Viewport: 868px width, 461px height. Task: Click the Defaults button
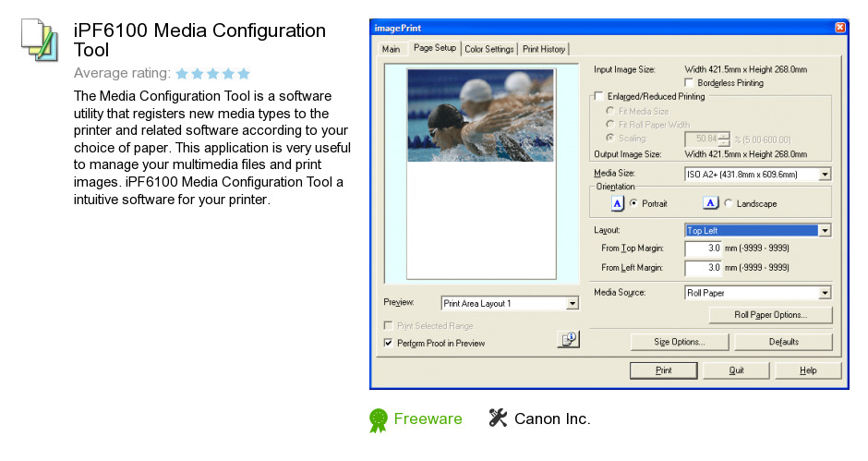coord(783,342)
